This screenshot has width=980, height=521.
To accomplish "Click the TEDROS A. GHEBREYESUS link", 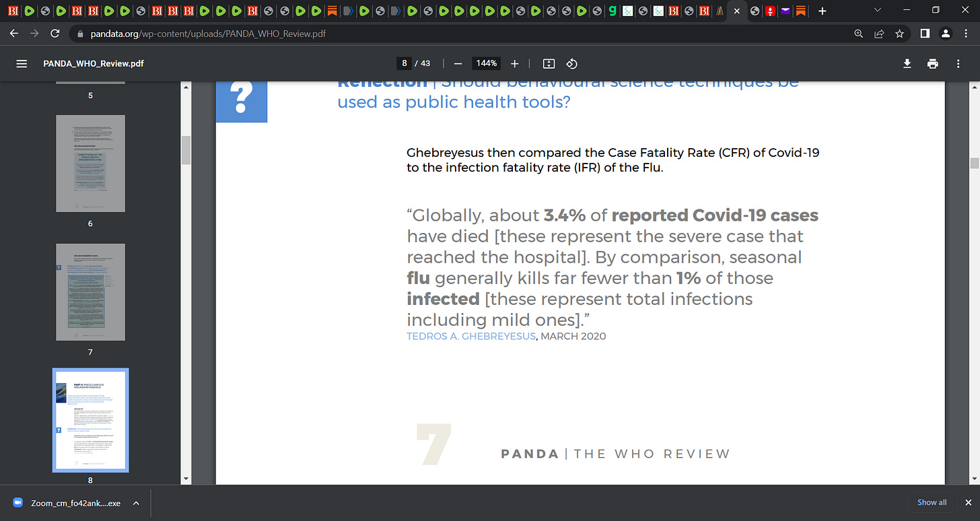I will point(471,336).
